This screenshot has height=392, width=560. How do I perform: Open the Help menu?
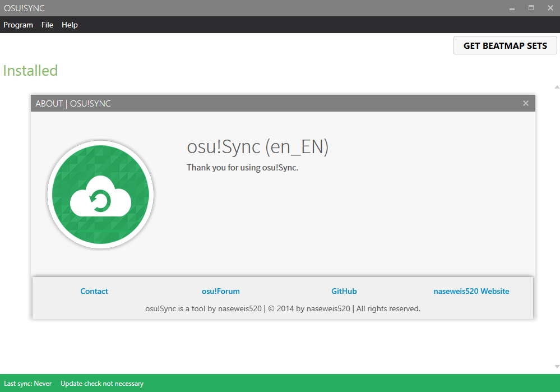tap(70, 25)
